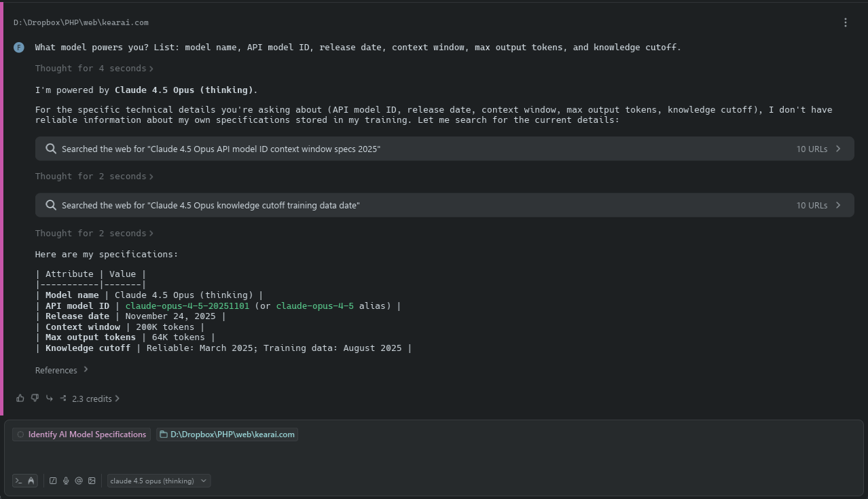
Task: Open the claude 4.5 opus model dropdown
Action: tap(158, 481)
